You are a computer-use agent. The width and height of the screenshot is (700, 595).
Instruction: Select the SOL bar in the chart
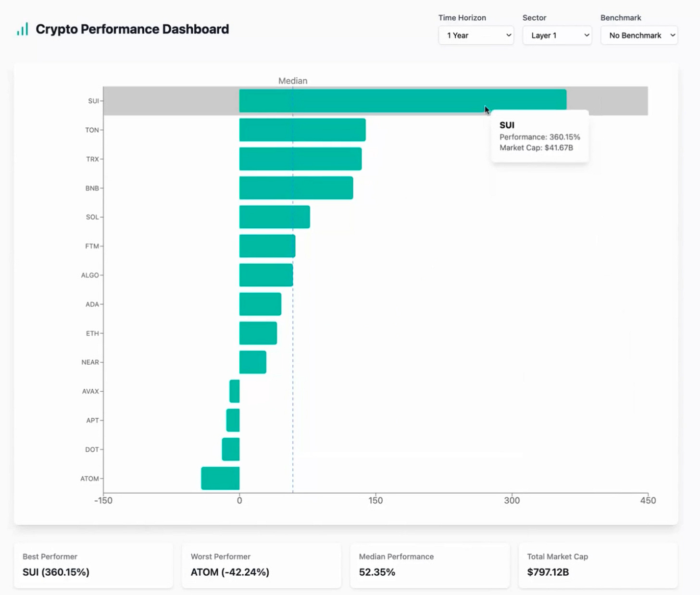(x=275, y=217)
